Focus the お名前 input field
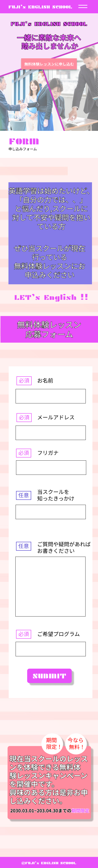 51,396
